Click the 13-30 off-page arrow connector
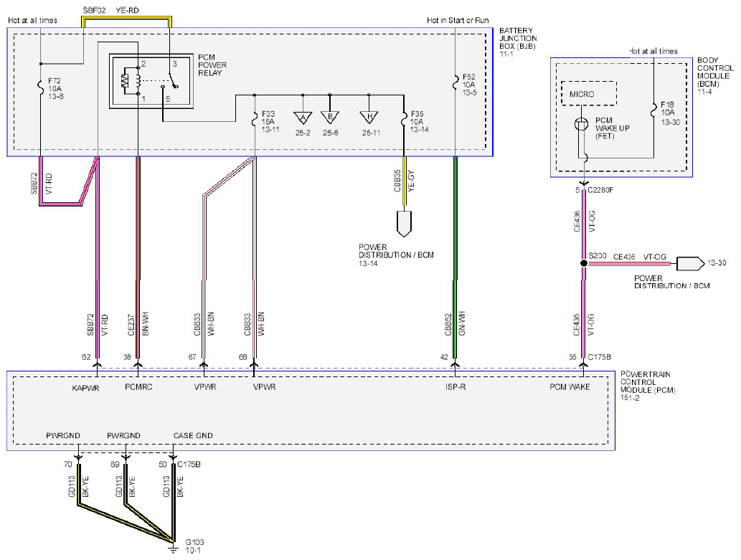The height and width of the screenshot is (560, 741). (x=691, y=264)
